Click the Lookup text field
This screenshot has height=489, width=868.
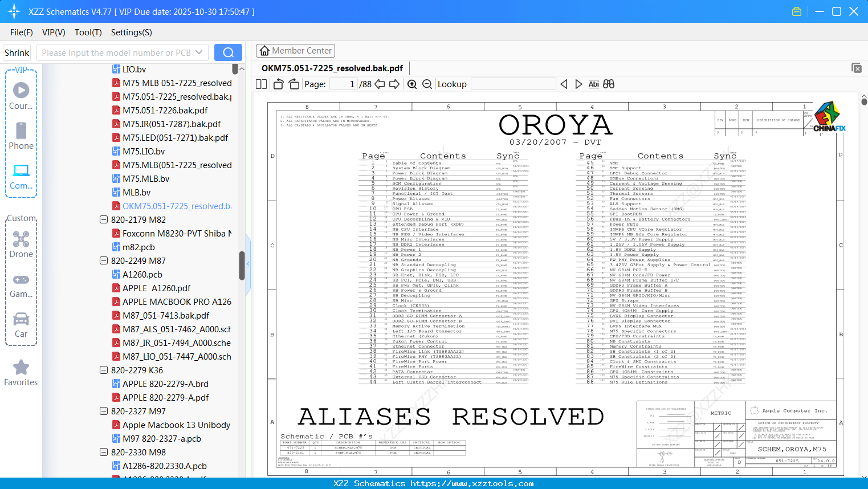tap(514, 84)
